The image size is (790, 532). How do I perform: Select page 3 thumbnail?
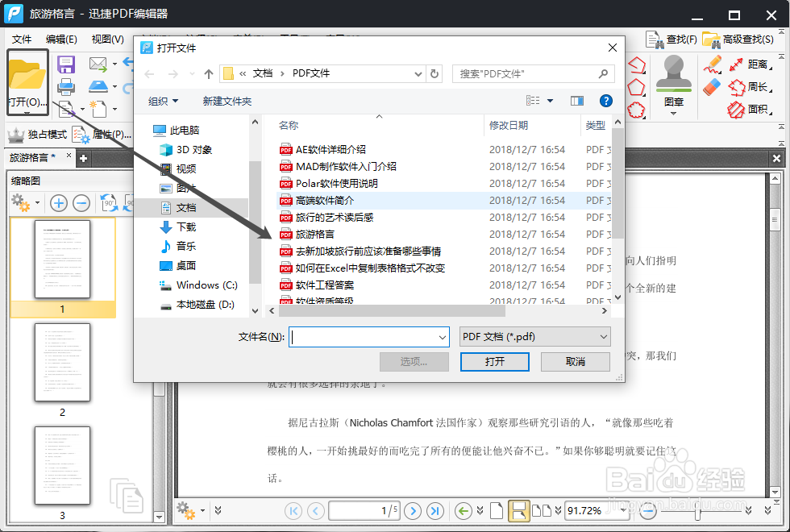point(63,466)
